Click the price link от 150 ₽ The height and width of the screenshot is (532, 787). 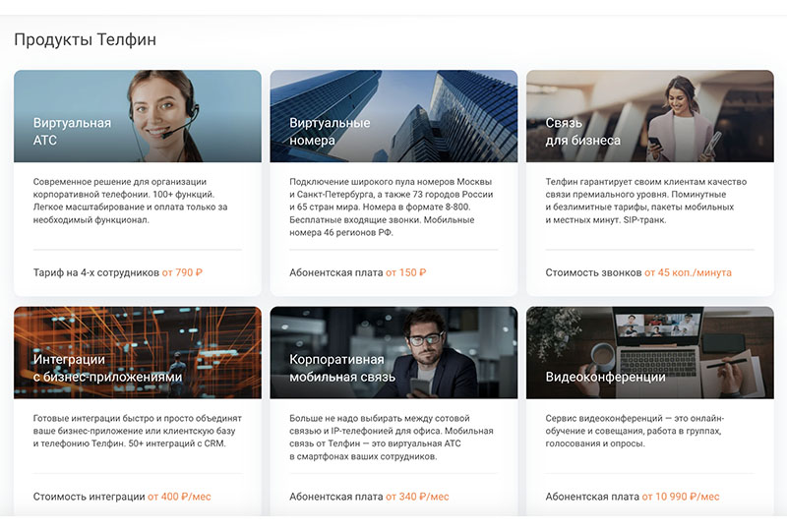[406, 272]
